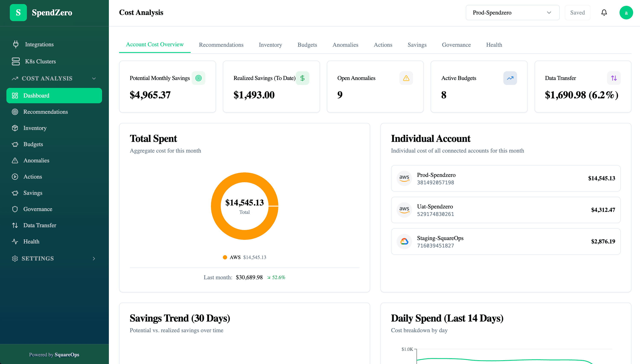Image resolution: width=640 pixels, height=364 pixels.
Task: Click the Sidebar Actions play-circle icon
Action: [15, 176]
